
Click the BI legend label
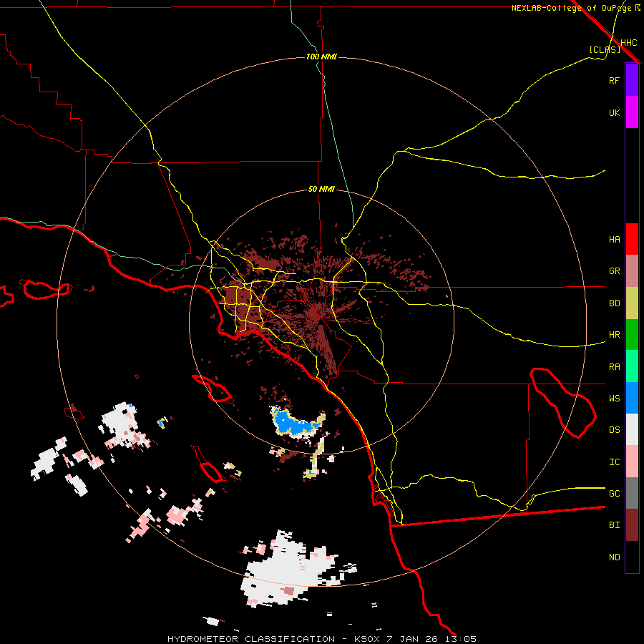(x=614, y=525)
